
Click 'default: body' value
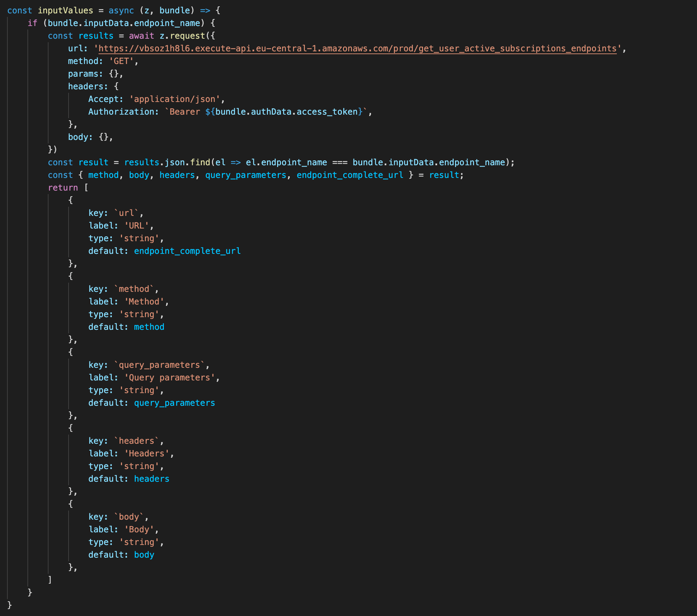pyautogui.click(x=144, y=555)
